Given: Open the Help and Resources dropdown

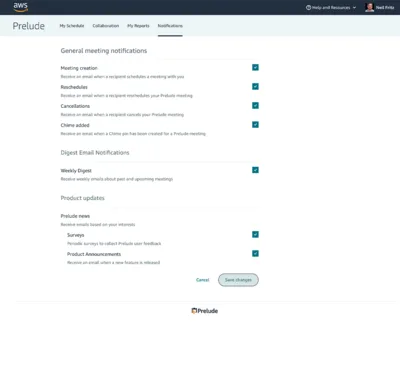Looking at the screenshot, I should pyautogui.click(x=331, y=7).
